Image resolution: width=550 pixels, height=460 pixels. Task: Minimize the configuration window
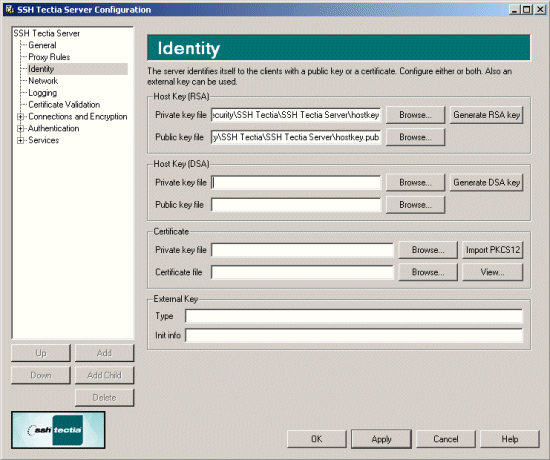point(515,9)
